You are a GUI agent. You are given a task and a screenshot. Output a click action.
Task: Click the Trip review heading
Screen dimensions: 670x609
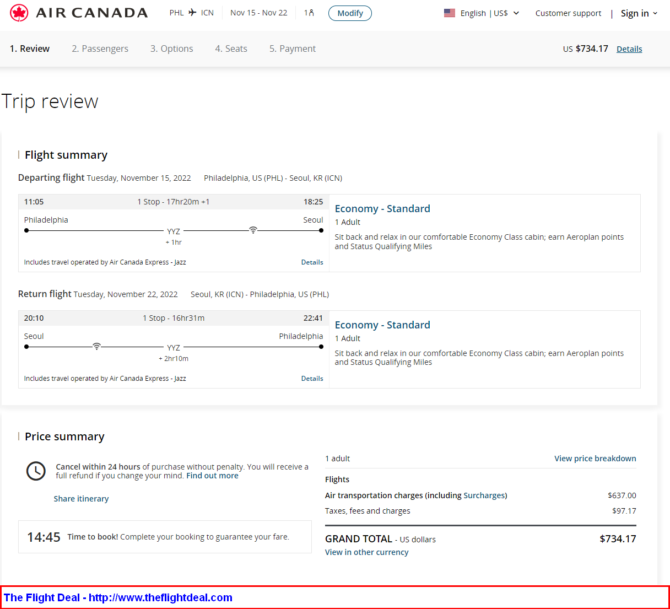(x=50, y=102)
